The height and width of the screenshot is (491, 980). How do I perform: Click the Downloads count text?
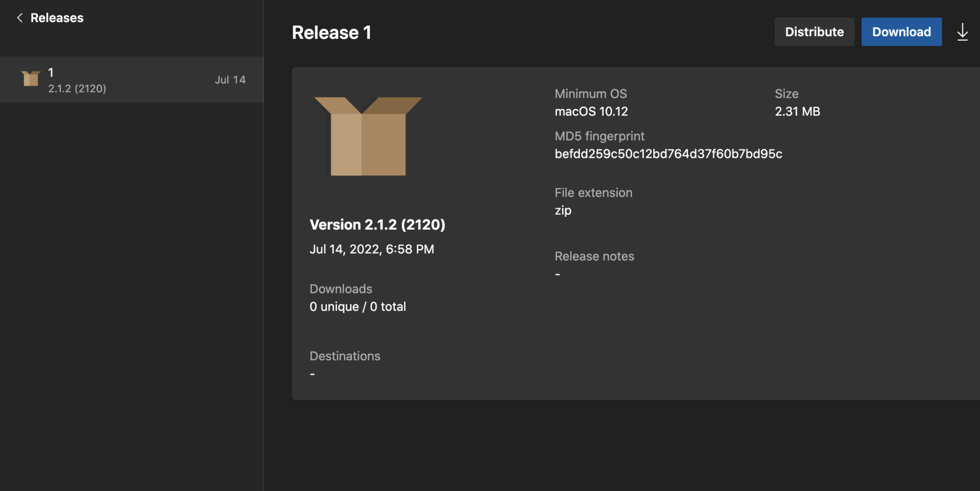click(358, 306)
